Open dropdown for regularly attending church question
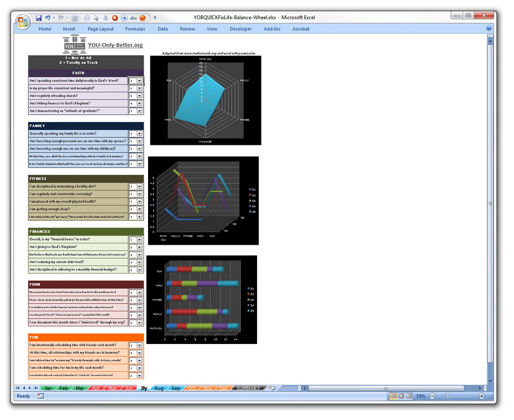Screen dimensions: 514x420 coord(140,96)
